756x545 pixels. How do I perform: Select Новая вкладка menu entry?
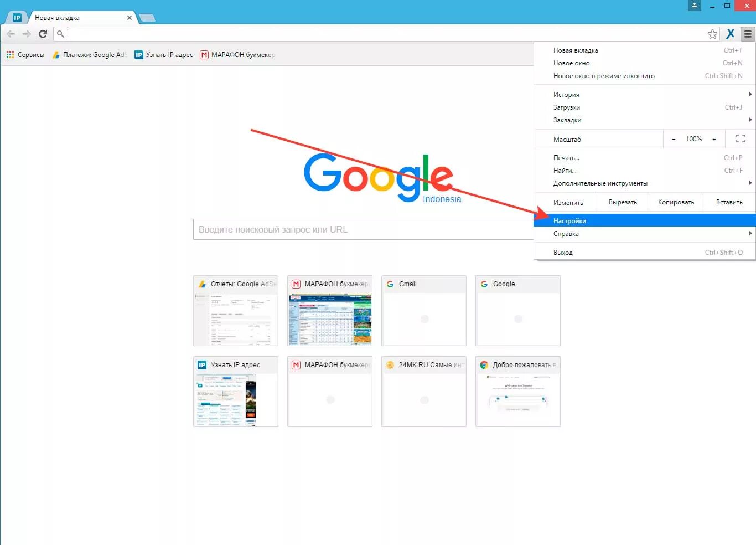[645, 50]
